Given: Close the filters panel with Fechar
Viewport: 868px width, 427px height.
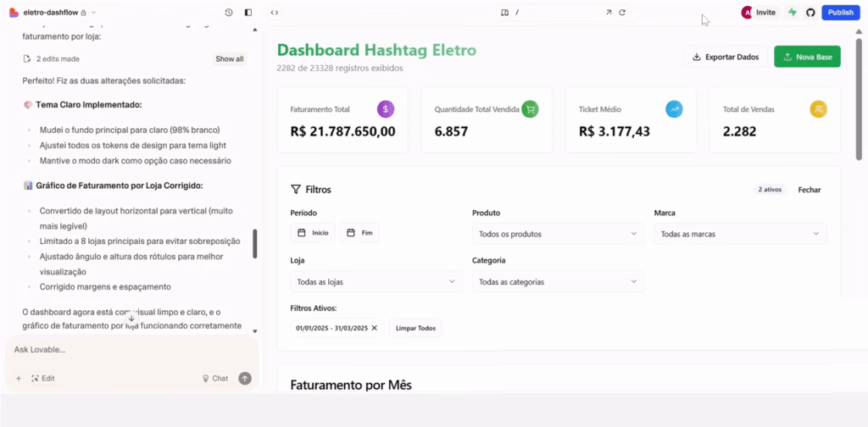Looking at the screenshot, I should (810, 190).
